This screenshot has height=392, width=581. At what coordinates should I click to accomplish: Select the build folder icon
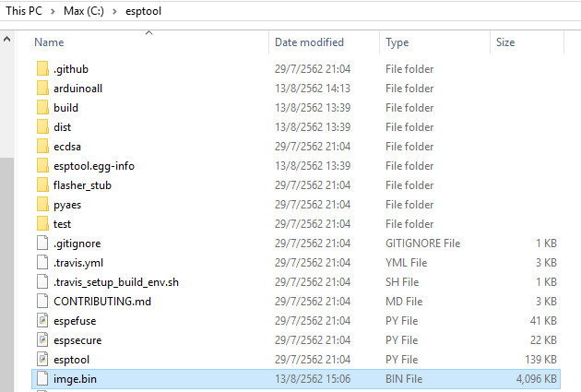coord(42,107)
